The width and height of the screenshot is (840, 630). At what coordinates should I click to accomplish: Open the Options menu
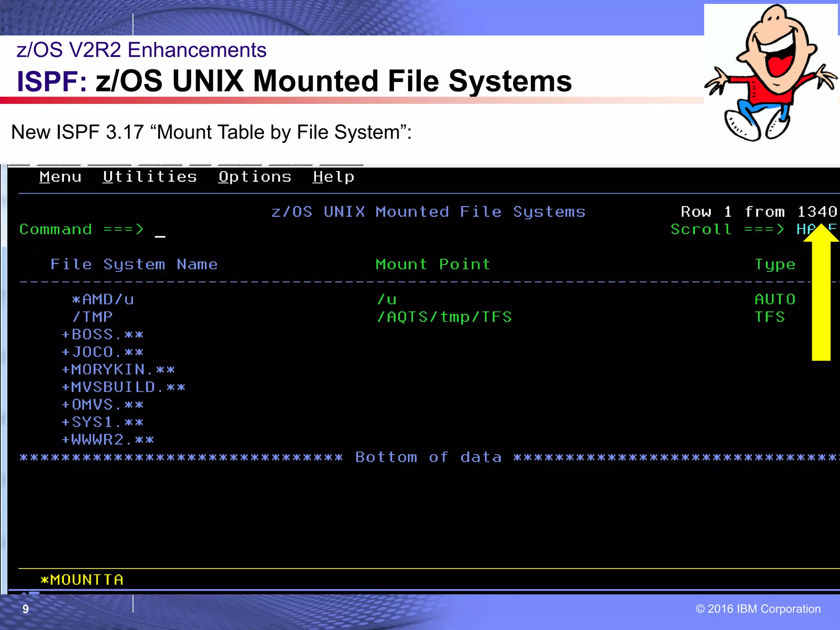click(255, 177)
